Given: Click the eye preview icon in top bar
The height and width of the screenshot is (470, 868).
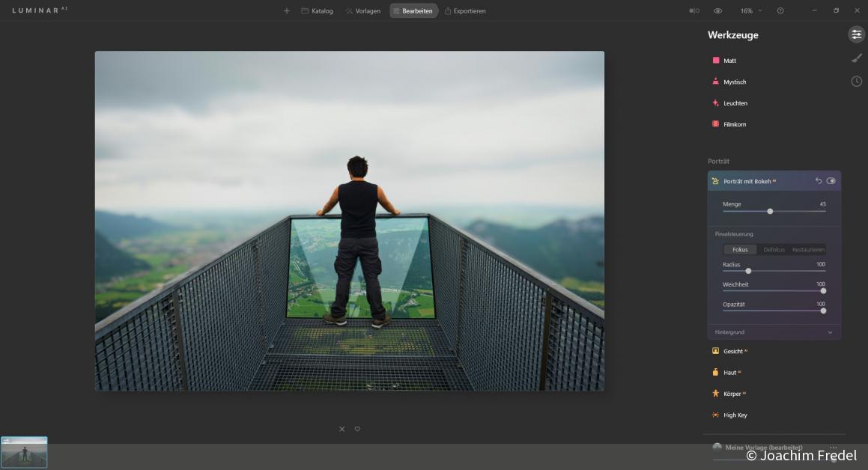Looking at the screenshot, I should (x=718, y=11).
